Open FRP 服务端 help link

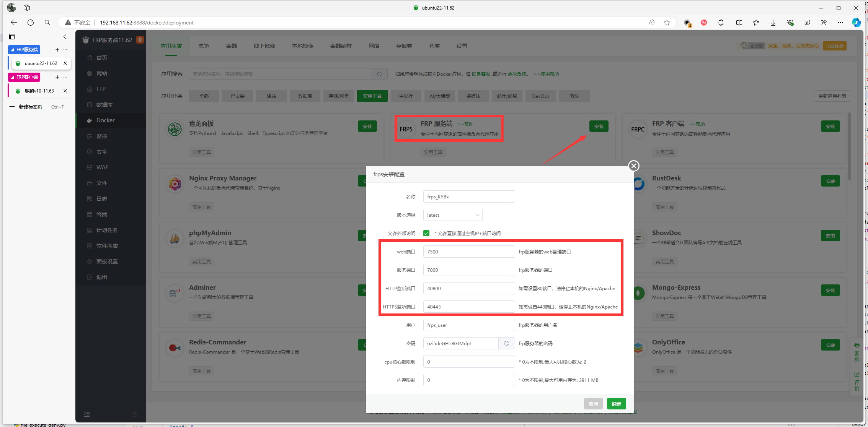466,124
